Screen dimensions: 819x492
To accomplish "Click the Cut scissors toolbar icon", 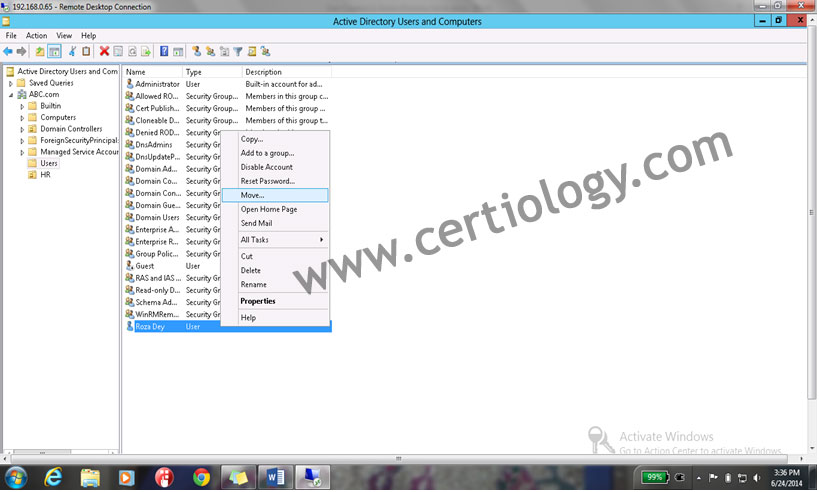I will click(73, 51).
